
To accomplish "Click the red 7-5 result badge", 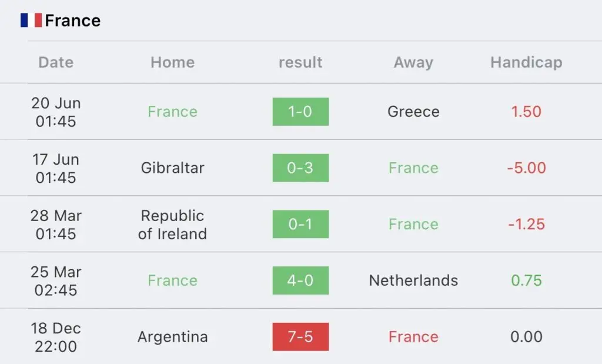I will [x=300, y=337].
